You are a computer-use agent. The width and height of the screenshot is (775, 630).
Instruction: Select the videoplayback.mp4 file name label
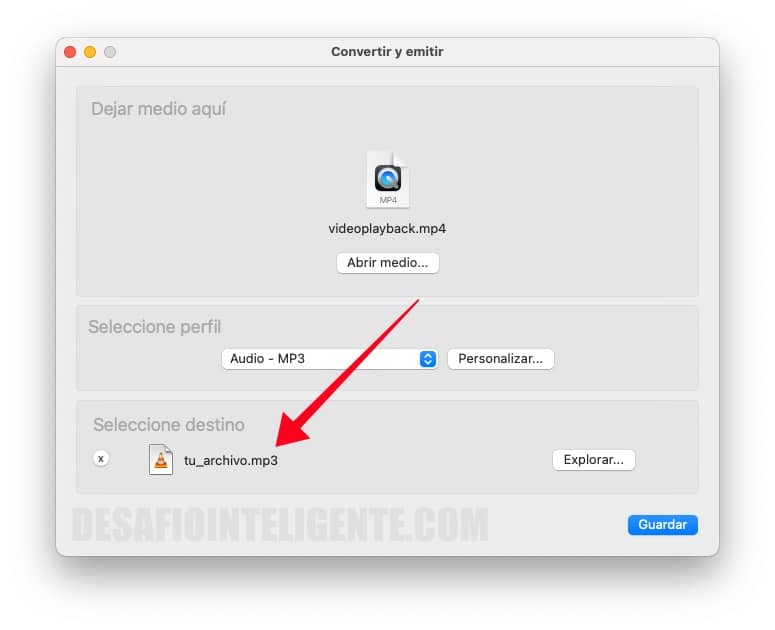(x=387, y=229)
